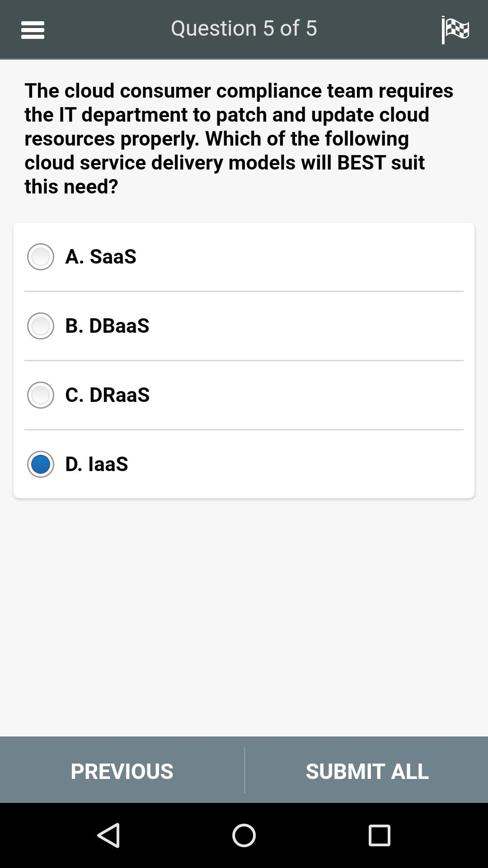Screen dimensions: 488x868
Task: Click the right side of SaaS row
Action: (x=361, y=257)
